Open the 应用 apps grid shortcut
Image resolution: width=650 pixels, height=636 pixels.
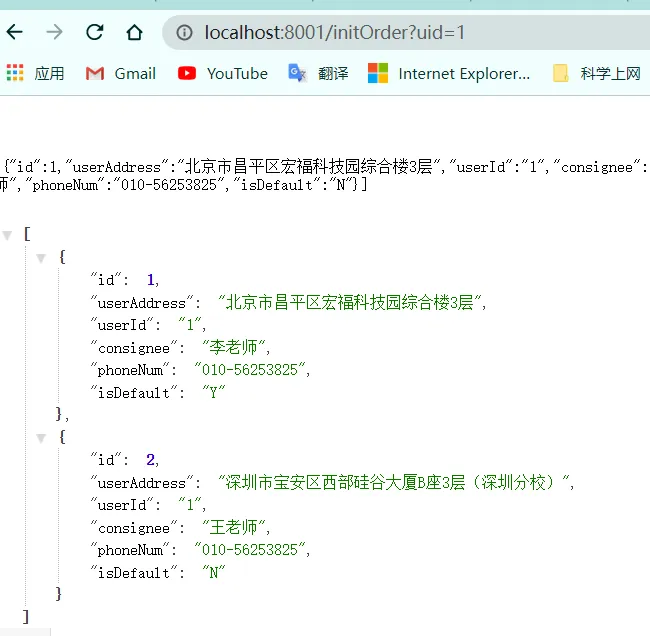pos(35,73)
